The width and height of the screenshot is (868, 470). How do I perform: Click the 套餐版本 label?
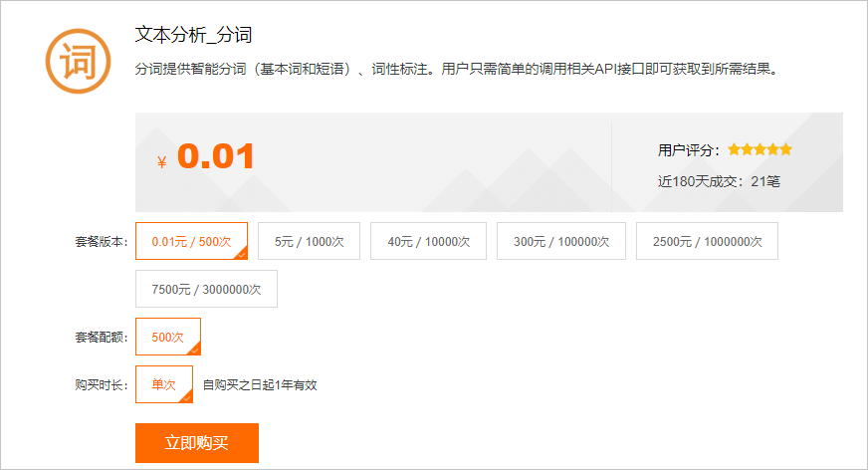102,241
